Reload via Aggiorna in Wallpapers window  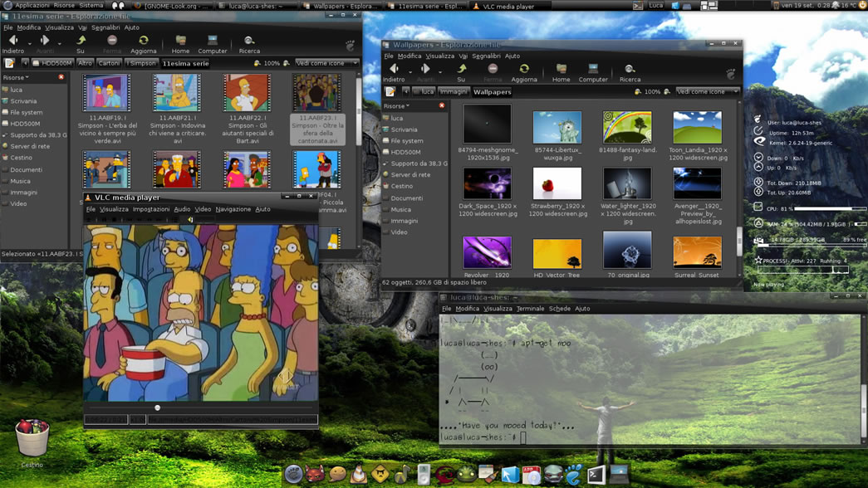click(524, 72)
